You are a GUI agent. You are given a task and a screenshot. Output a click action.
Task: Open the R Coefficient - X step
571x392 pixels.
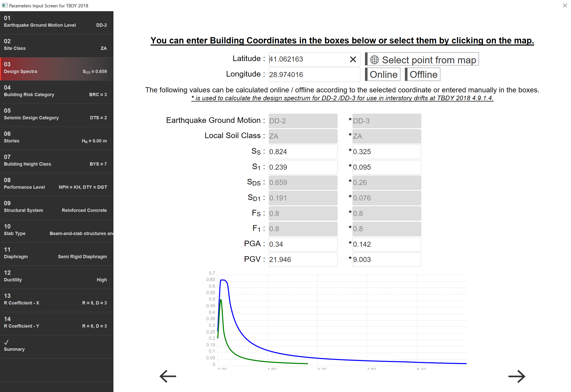click(x=56, y=300)
